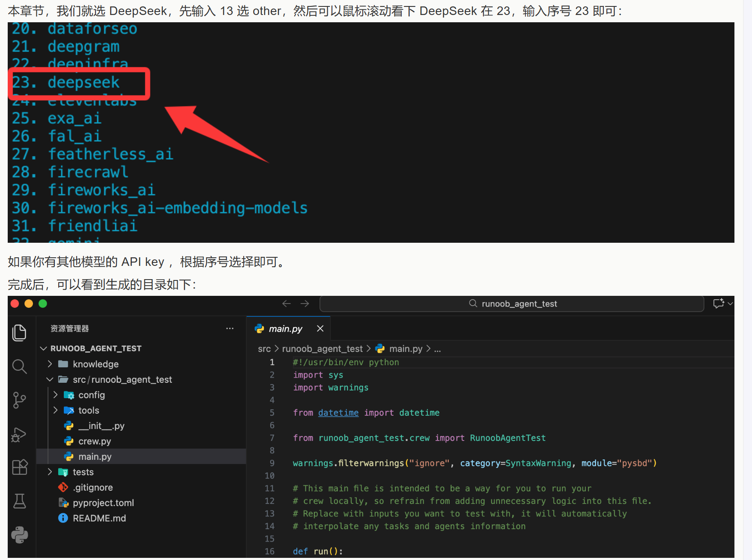Click the '资源管理器' explorer panel title
This screenshot has height=560, width=752.
tap(69, 328)
